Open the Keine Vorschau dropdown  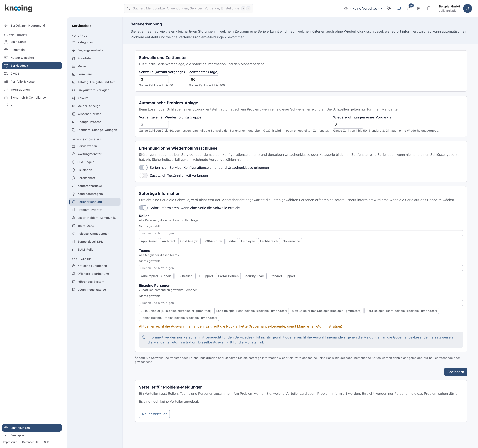pos(364,8)
